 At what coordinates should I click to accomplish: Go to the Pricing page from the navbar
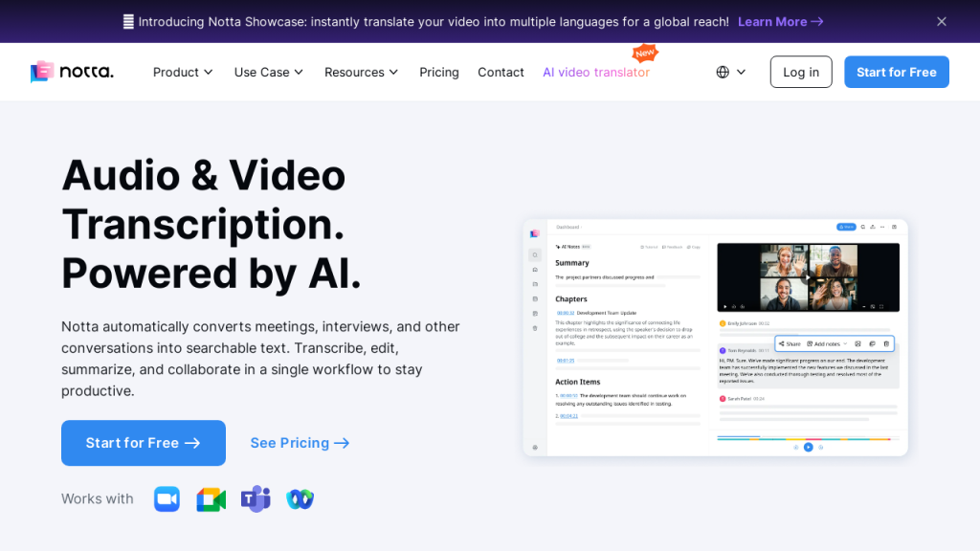(x=439, y=72)
